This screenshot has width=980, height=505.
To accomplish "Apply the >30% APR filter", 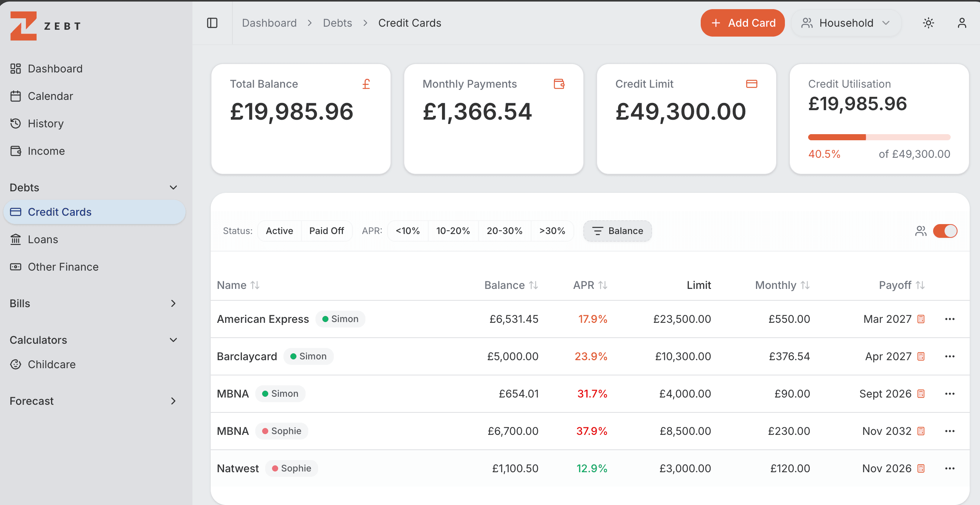I will pos(552,231).
